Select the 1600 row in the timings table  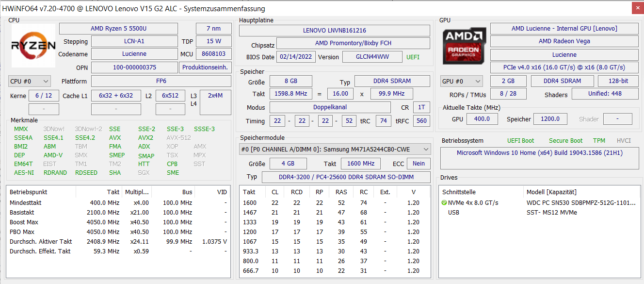point(335,202)
